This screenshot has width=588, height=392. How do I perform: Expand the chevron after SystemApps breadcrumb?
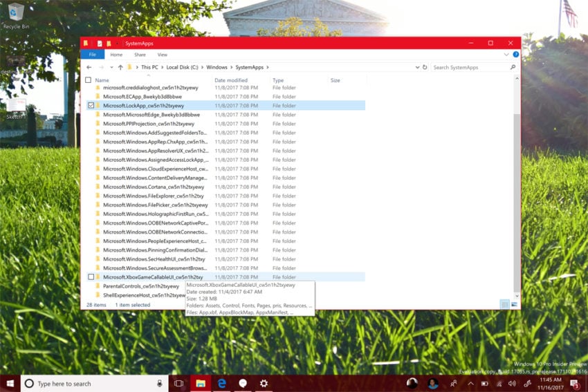(268, 68)
